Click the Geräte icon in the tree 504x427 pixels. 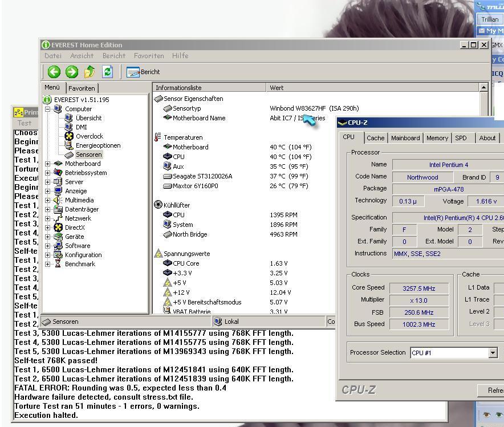(x=58, y=237)
